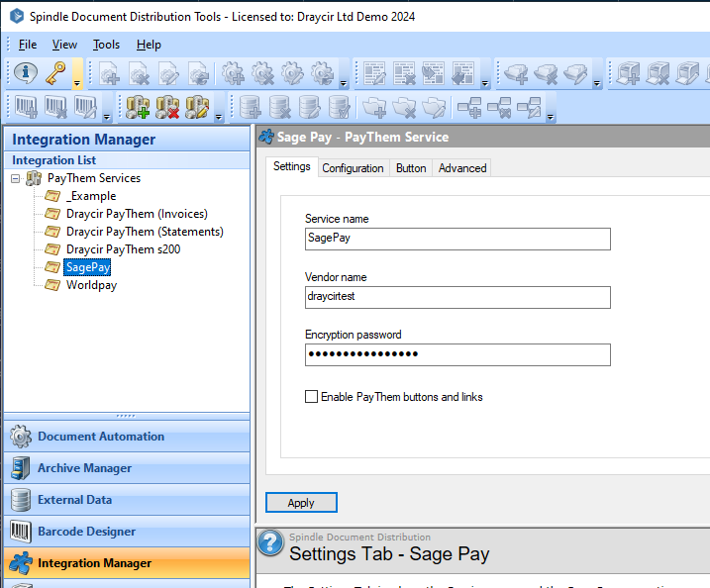Screen dimensions: 710x588
Task: Click the delete document automation icon
Action: (139, 73)
